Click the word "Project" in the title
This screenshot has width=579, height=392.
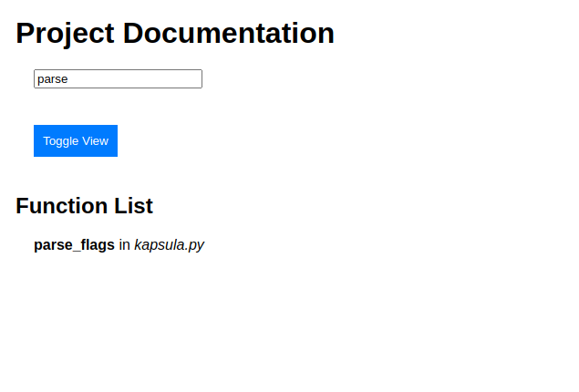(66, 34)
